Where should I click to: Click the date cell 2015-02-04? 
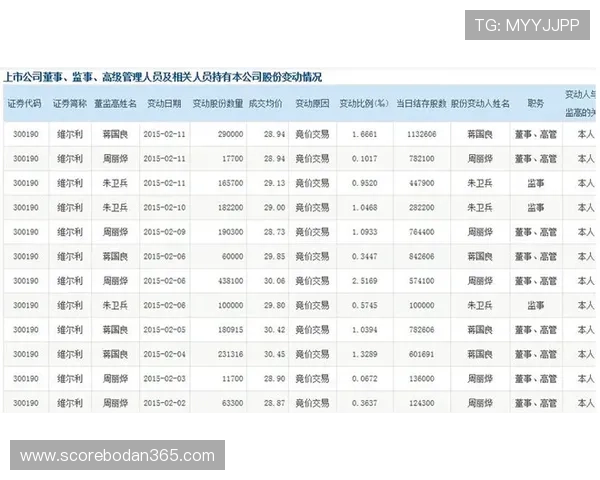165,354
